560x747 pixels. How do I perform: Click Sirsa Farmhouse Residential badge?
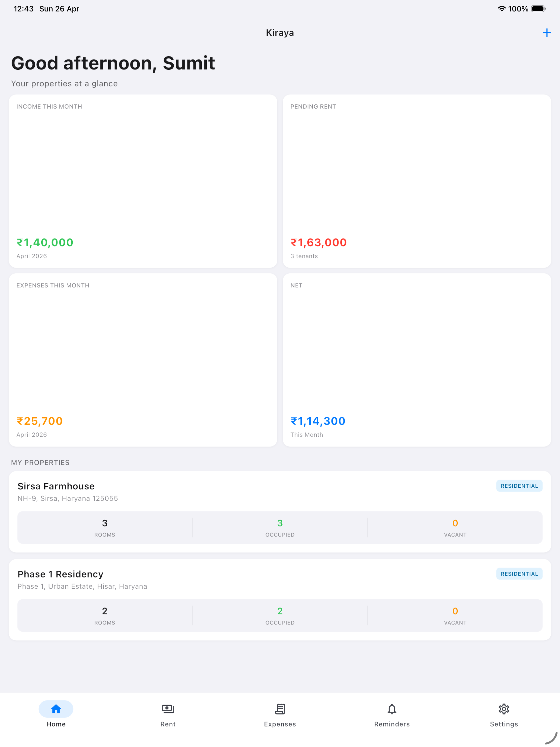point(519,486)
